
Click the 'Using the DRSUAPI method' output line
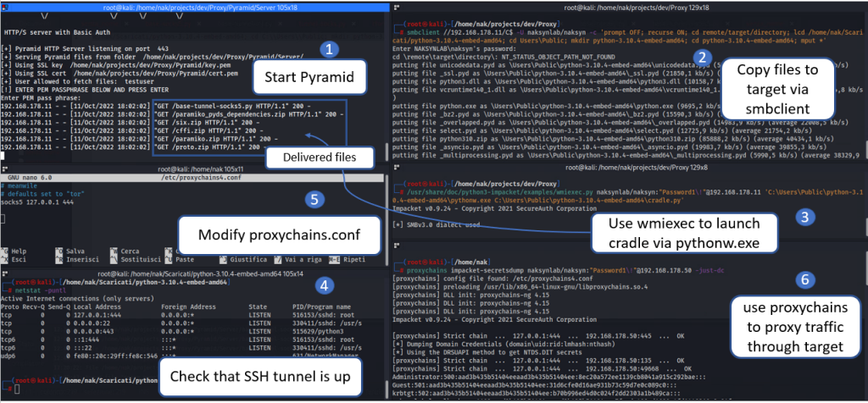coord(487,351)
